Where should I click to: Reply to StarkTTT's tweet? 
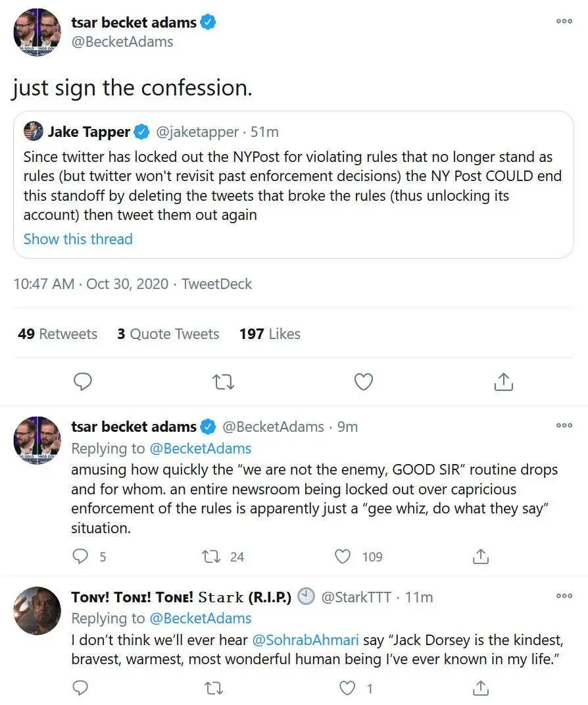coord(80,689)
